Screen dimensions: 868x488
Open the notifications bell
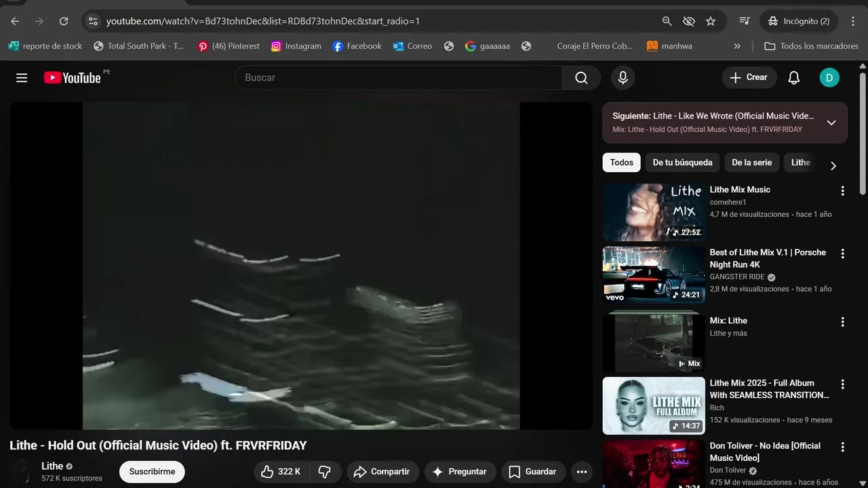[793, 78]
